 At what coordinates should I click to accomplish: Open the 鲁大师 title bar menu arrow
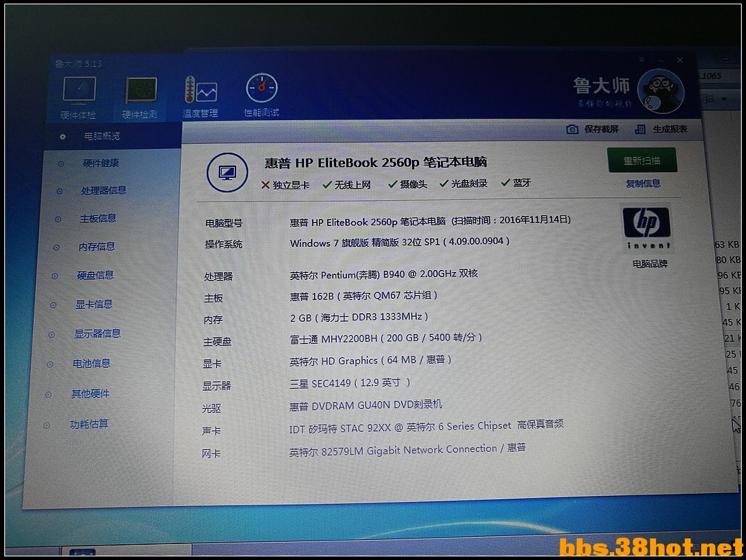642,60
